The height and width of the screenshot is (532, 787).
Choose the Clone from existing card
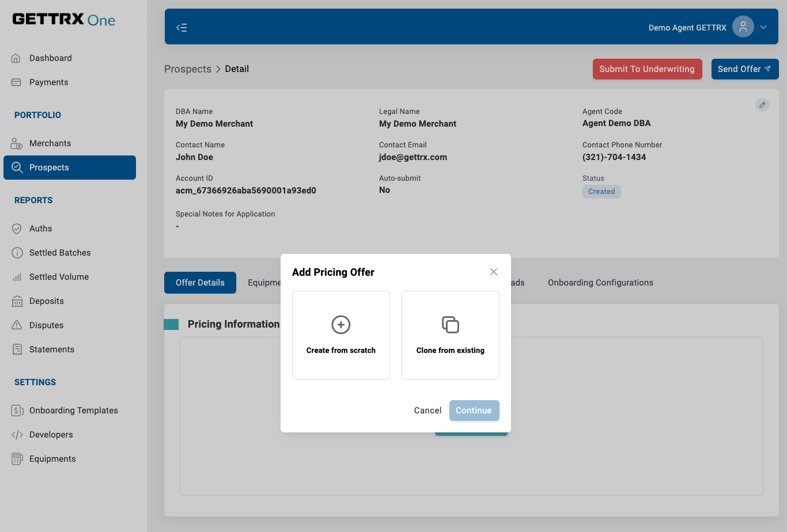point(451,335)
